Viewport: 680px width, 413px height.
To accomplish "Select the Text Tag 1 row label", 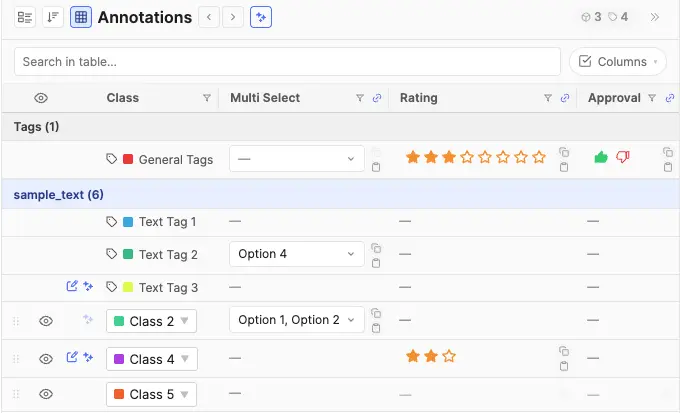I will pyautogui.click(x=167, y=222).
